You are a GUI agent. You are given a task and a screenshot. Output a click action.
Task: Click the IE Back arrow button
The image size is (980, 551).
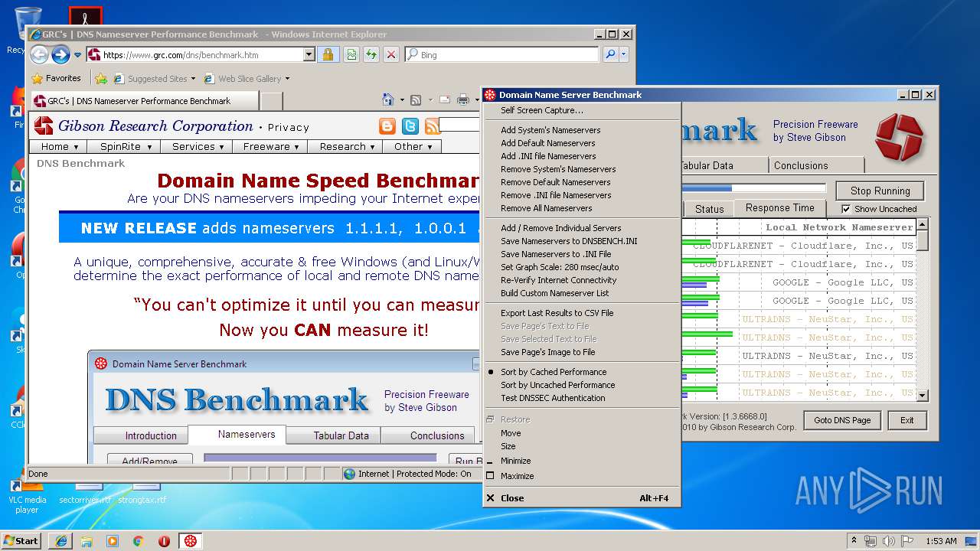coord(40,54)
